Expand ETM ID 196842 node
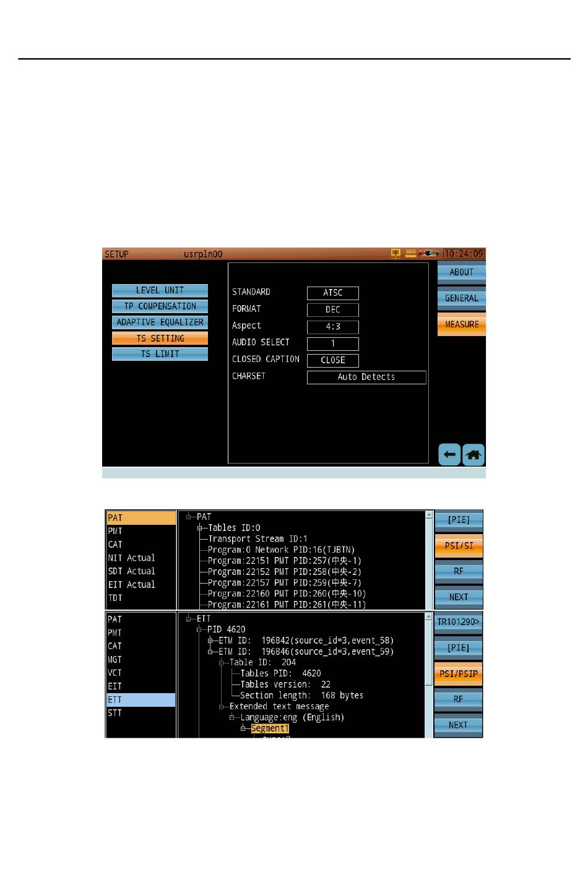588x872 pixels. pyautogui.click(x=210, y=641)
